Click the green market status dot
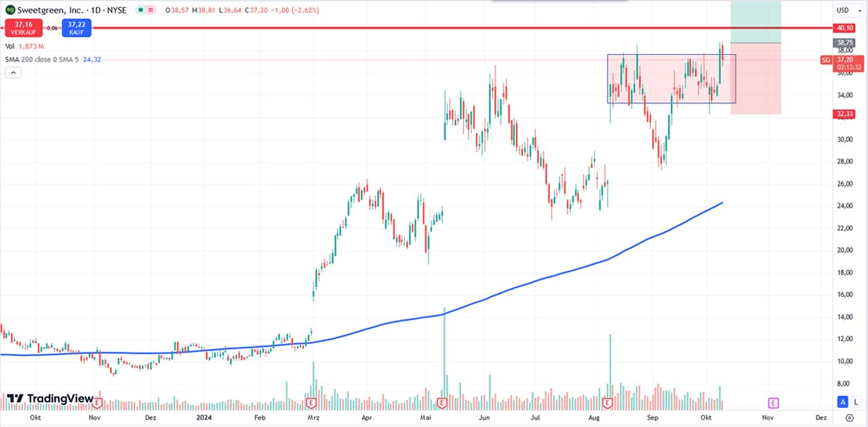This screenshot has width=868, height=427. 139,10
